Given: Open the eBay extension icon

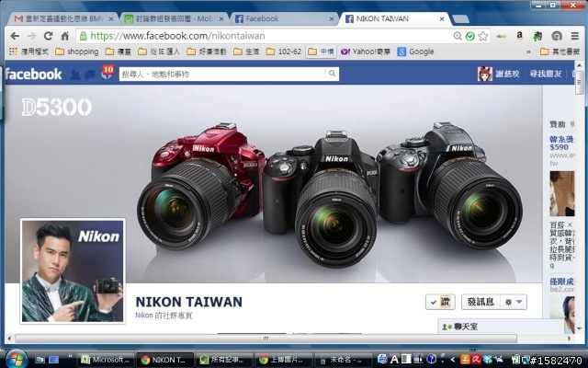Looking at the screenshot, I should click(x=501, y=37).
